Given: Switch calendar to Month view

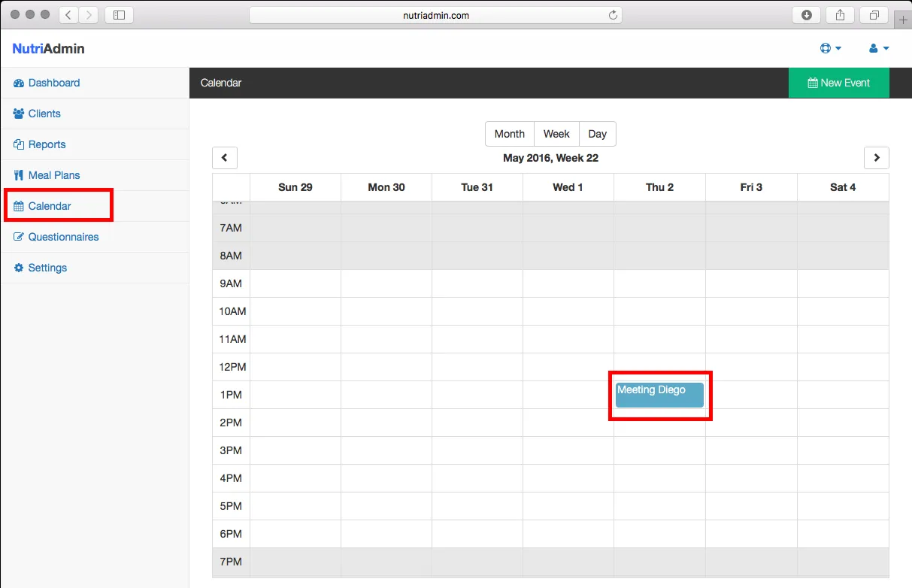Looking at the screenshot, I should coord(509,134).
